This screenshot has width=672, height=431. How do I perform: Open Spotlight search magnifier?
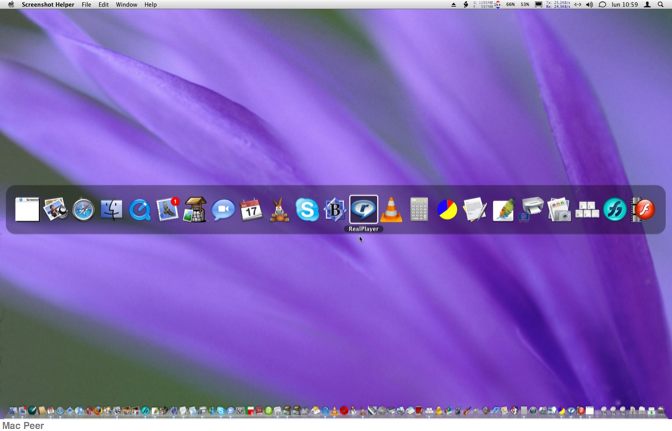tap(660, 4)
